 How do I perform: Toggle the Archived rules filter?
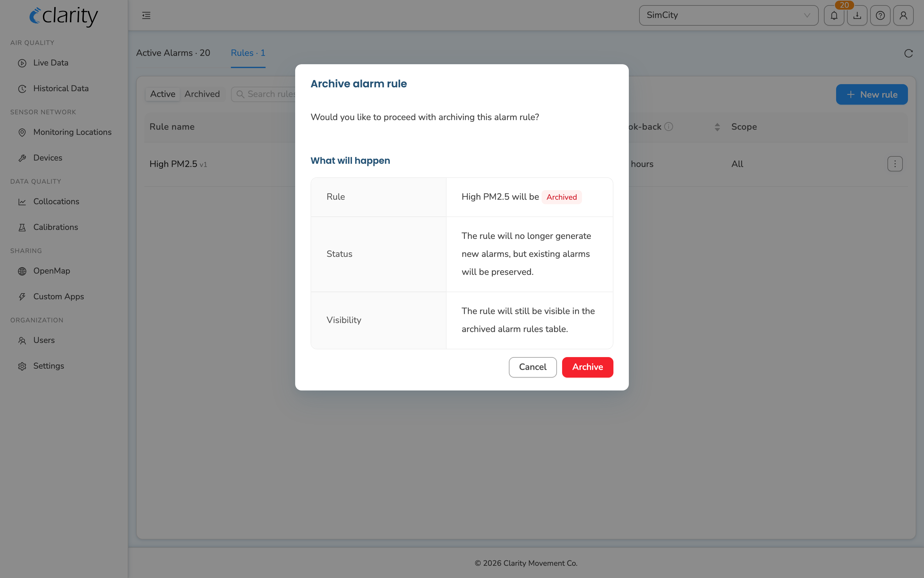click(x=202, y=94)
